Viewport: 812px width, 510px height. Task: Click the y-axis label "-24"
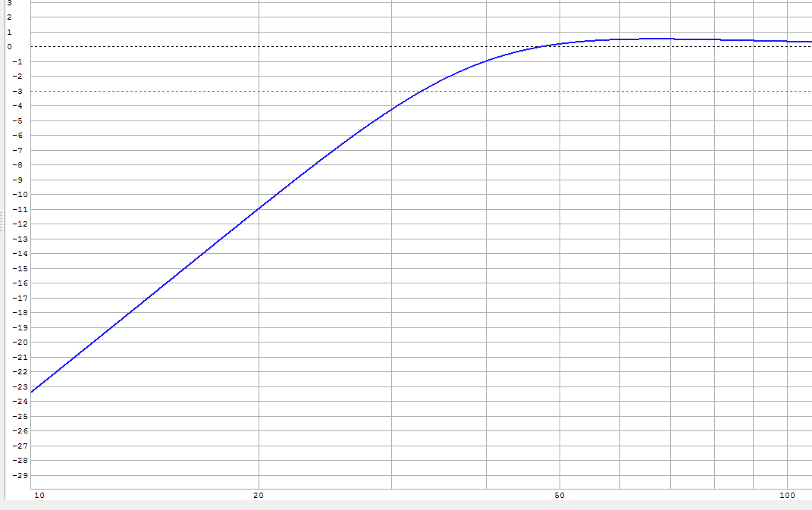pos(20,402)
